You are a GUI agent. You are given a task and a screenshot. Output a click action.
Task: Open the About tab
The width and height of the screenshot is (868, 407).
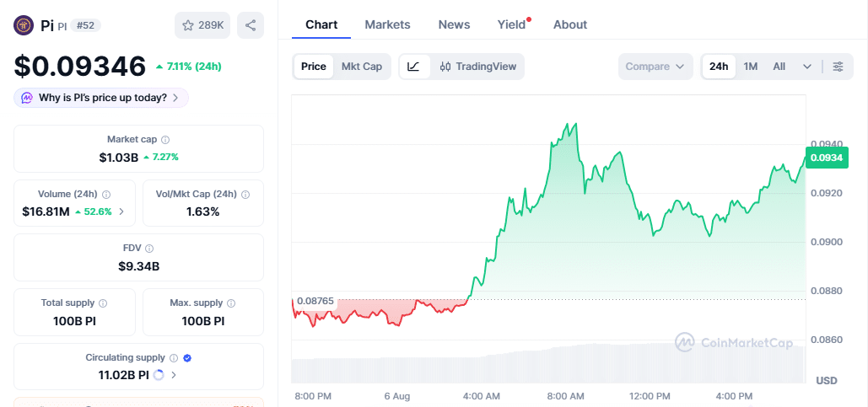click(570, 25)
